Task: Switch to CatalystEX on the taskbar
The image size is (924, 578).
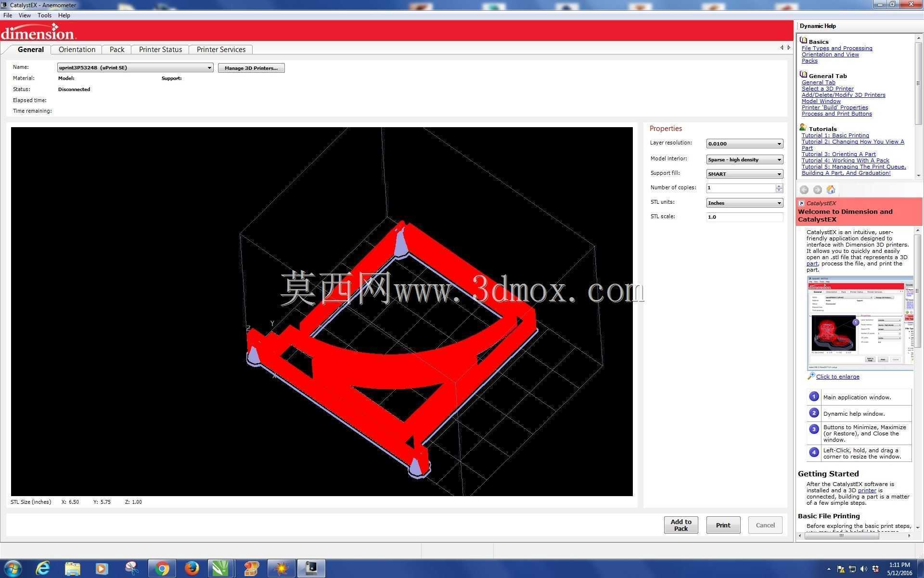Action: [311, 568]
